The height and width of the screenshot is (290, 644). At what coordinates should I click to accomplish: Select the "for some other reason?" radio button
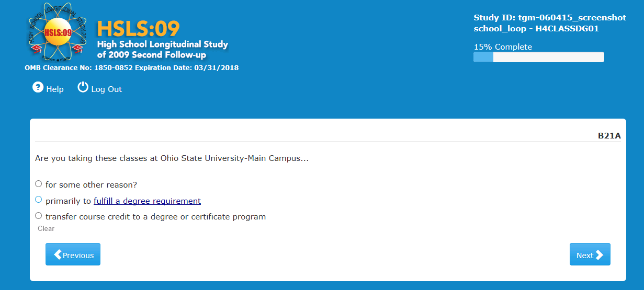(x=38, y=184)
